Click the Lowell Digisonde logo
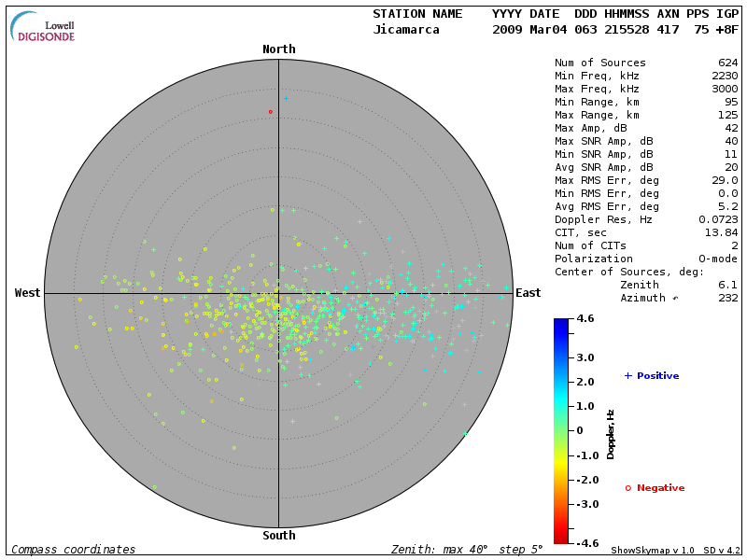Viewport: 747px width, 560px height. tap(43, 27)
